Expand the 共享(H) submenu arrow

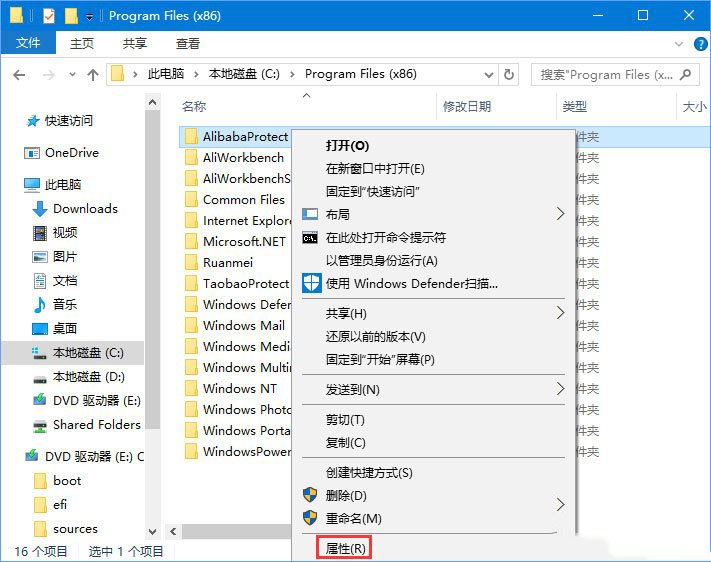(x=561, y=313)
